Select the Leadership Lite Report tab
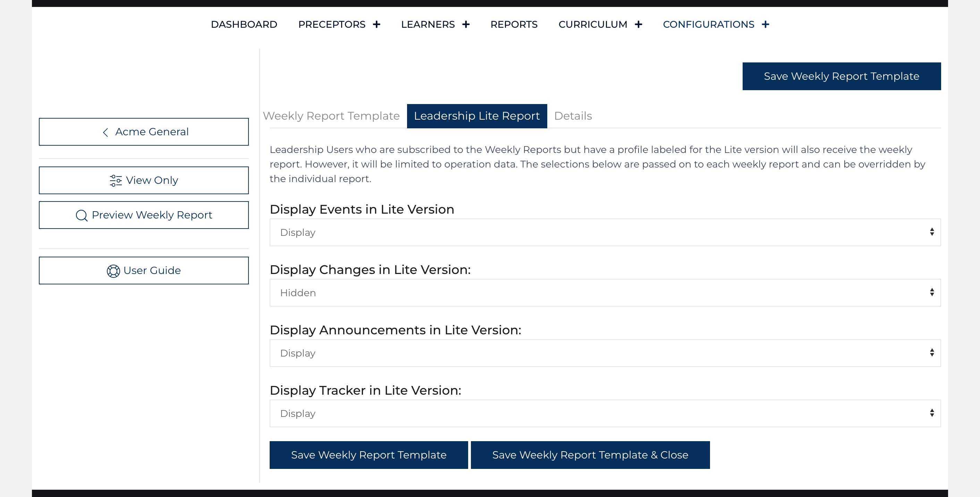 [x=476, y=116]
